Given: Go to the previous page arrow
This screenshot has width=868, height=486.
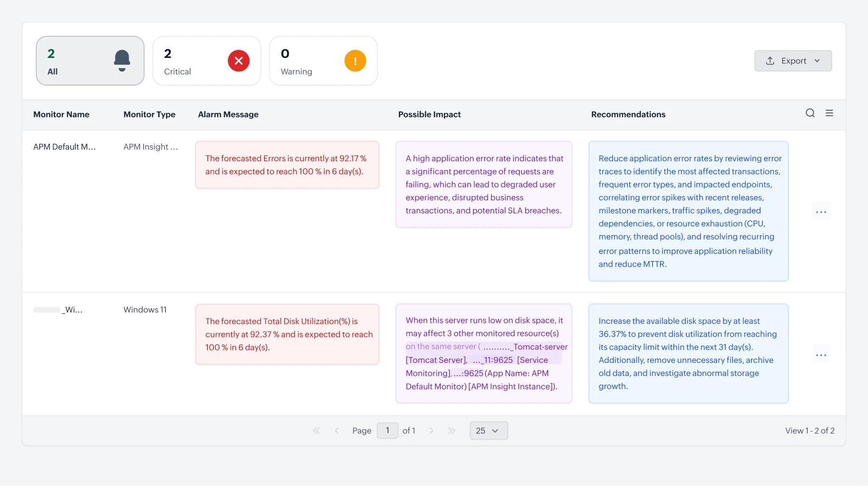Looking at the screenshot, I should point(337,430).
